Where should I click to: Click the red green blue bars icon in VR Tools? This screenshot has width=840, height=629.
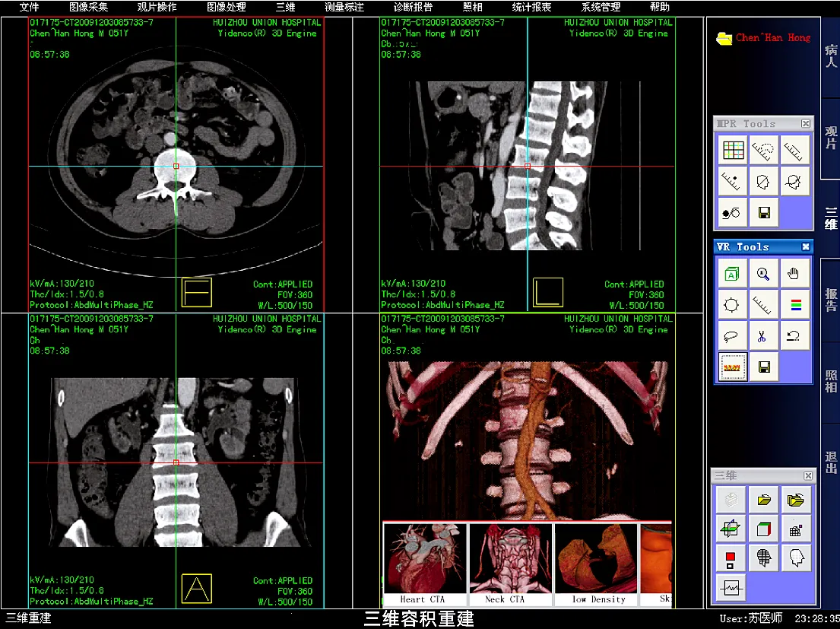(794, 305)
